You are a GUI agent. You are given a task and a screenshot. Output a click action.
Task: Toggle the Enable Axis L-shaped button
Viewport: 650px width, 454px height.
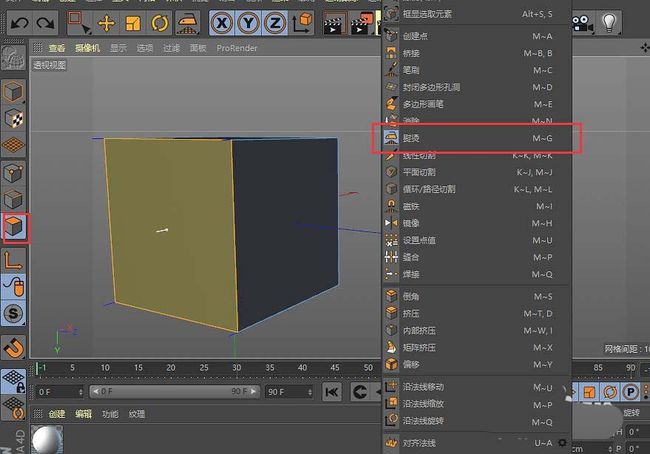tap(14, 260)
